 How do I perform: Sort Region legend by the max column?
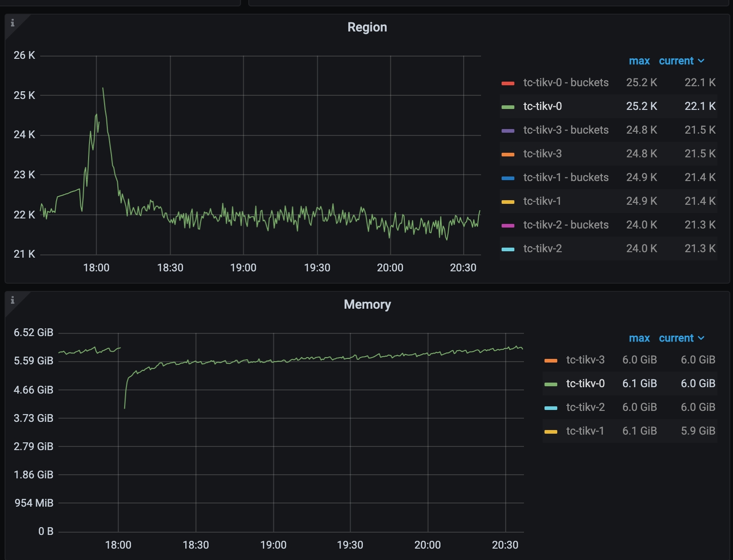640,61
